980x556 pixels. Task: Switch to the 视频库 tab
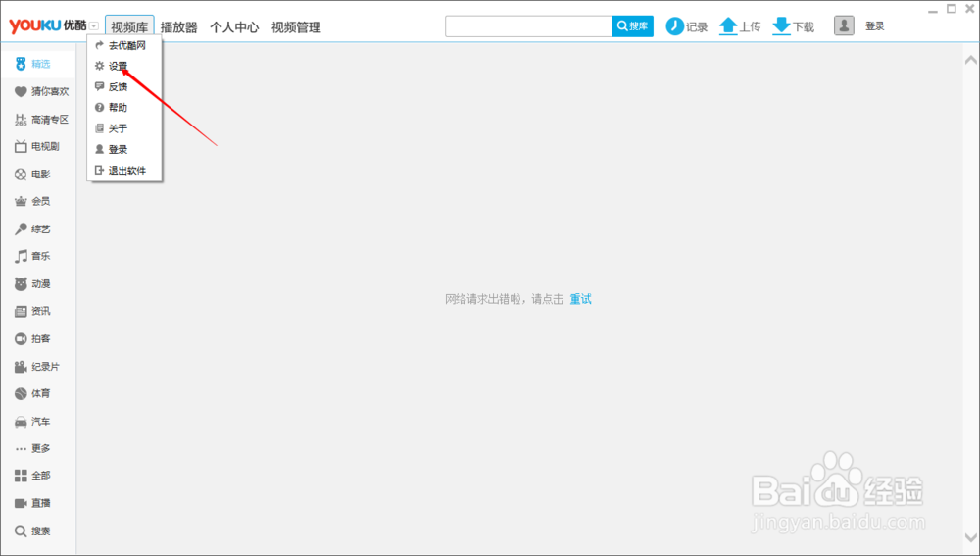coord(129,27)
